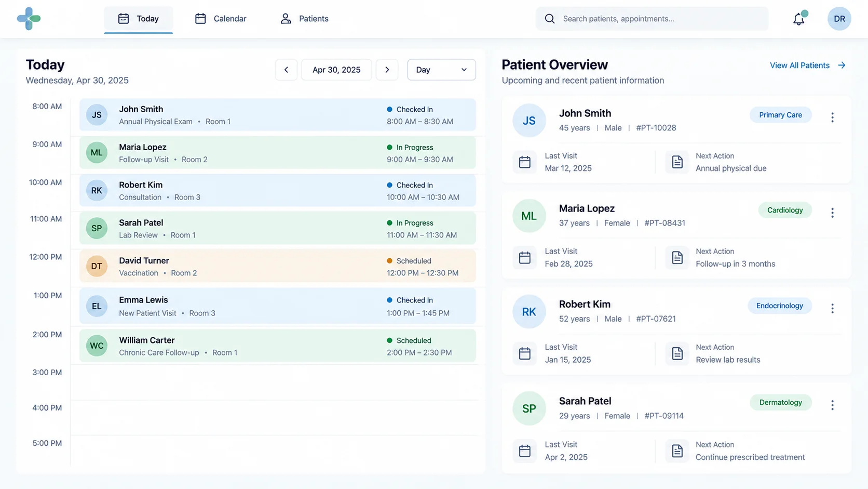Viewport: 868px width, 489px height.
Task: Focus the search patients input field
Action: pos(652,19)
